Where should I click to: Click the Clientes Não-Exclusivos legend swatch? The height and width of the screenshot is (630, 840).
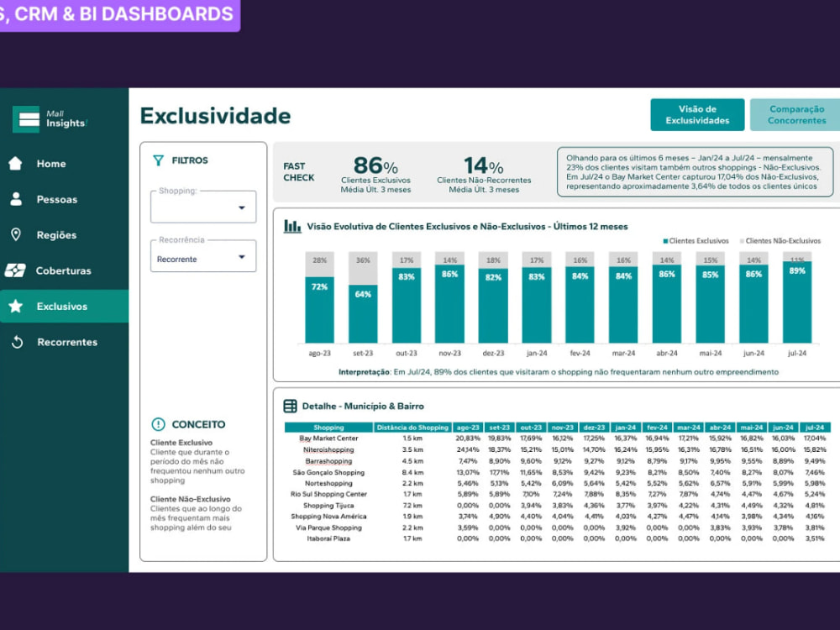[742, 241]
